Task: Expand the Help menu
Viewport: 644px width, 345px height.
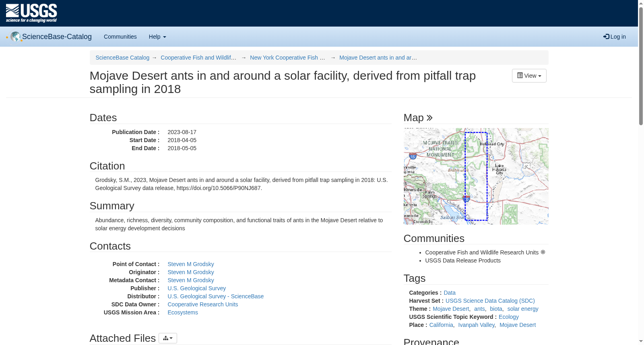Action: (x=157, y=37)
